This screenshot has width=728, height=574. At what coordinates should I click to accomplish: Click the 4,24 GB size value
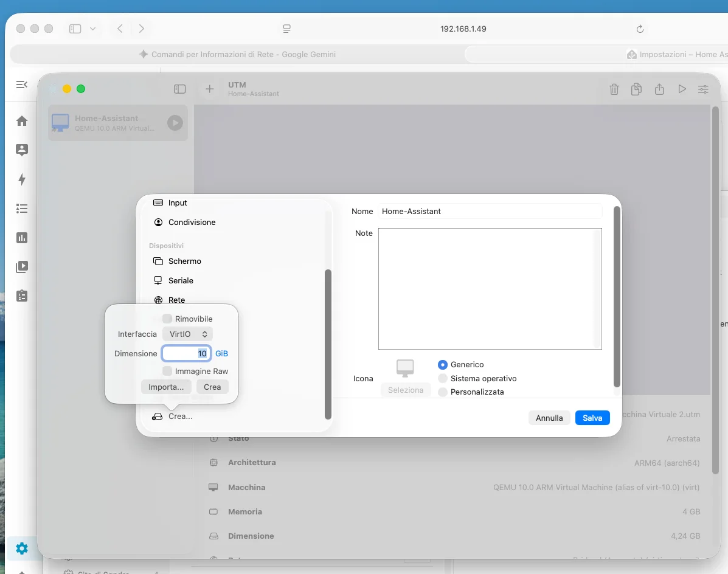click(x=685, y=536)
